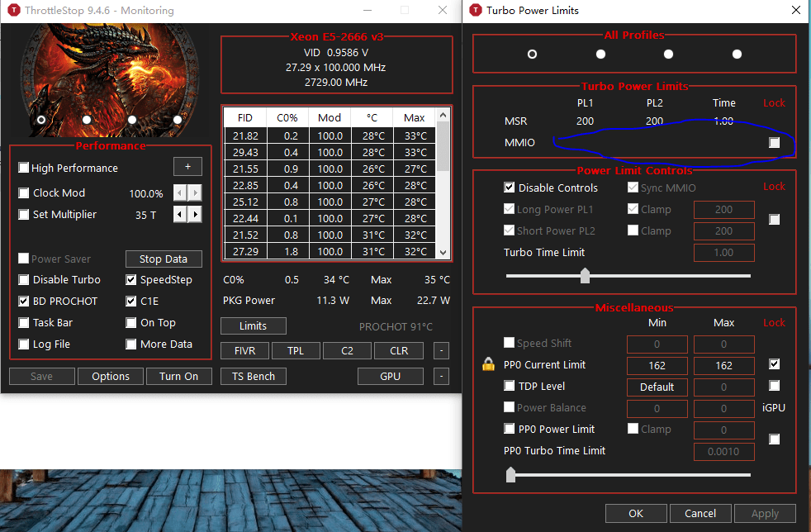Enable Set Multiplier checkbox
811x532 pixels.
(x=23, y=214)
